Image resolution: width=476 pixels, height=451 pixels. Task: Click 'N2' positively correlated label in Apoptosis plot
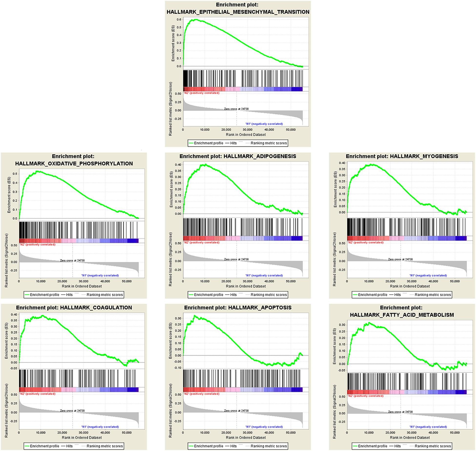[201, 394]
